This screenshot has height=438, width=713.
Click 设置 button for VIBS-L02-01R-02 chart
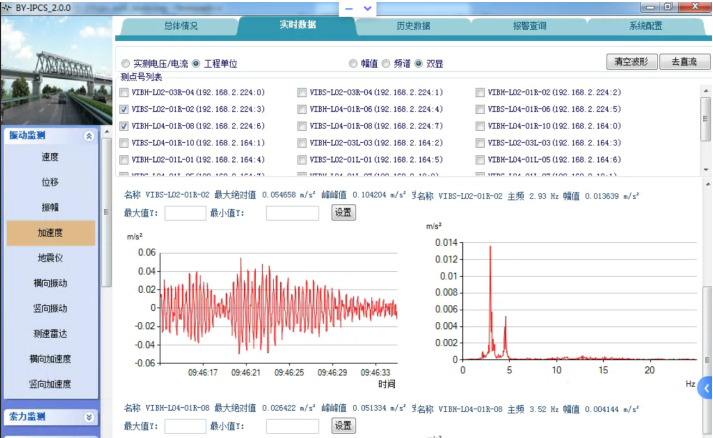343,213
